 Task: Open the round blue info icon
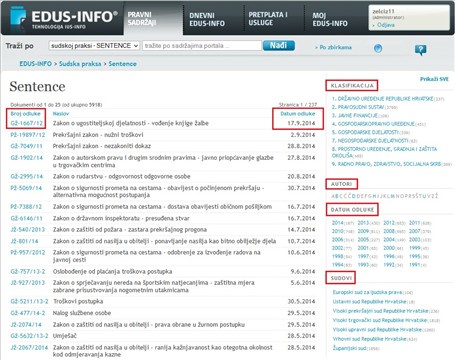coord(378,49)
